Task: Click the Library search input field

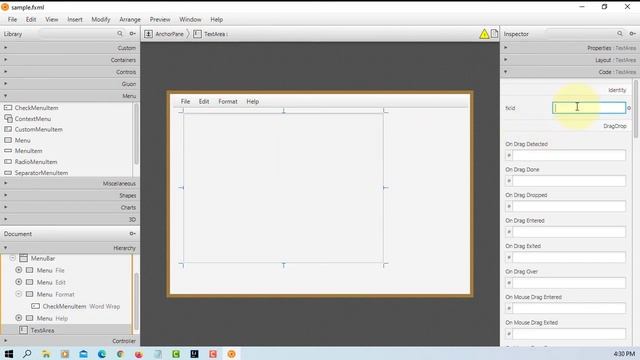Action: tap(78, 33)
